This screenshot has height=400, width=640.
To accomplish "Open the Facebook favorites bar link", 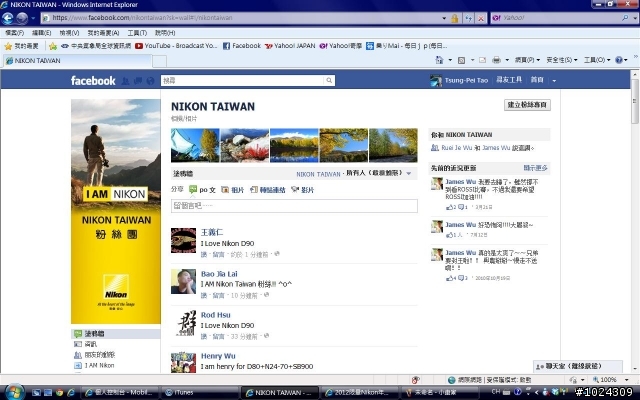I will [x=242, y=46].
